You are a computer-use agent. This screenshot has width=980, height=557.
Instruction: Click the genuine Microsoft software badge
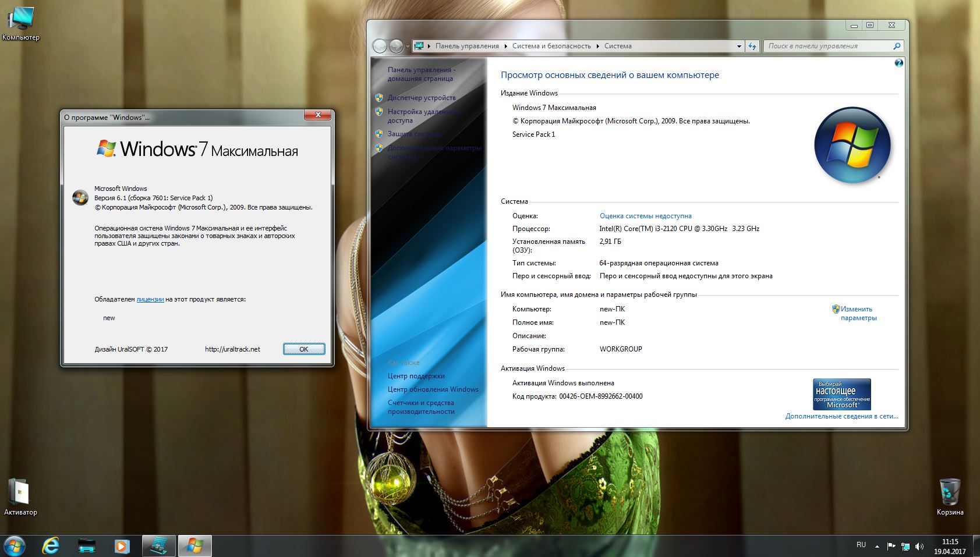coord(841,394)
